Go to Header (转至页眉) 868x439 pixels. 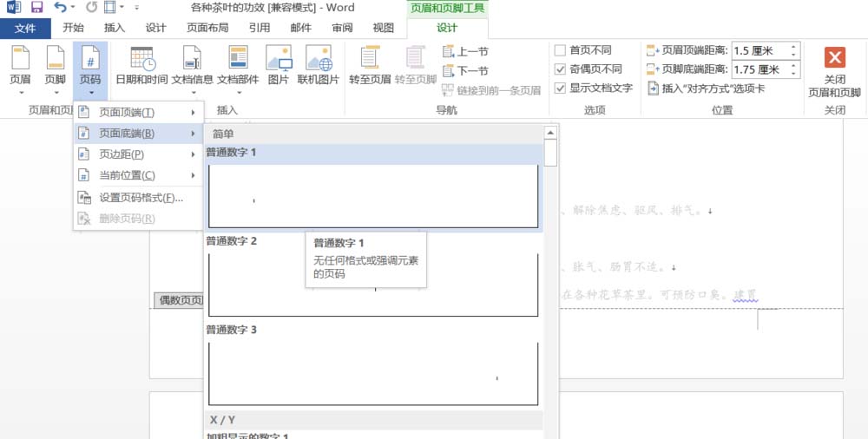click(x=370, y=66)
